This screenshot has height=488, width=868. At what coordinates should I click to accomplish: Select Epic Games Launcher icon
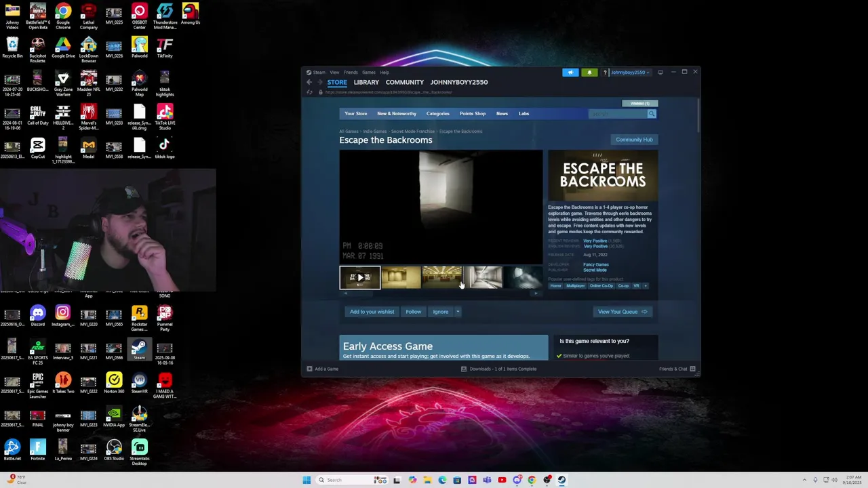37,386
